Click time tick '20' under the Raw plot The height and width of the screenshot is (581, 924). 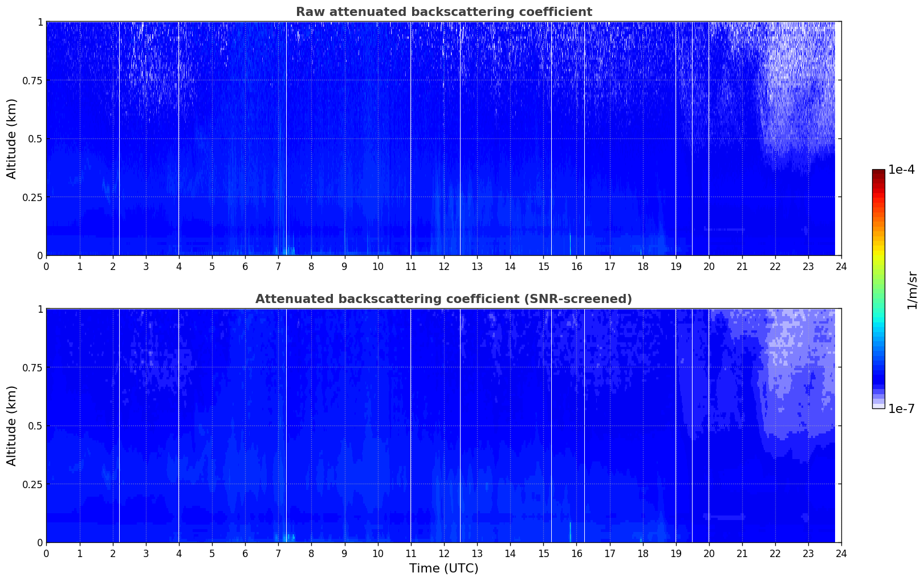(709, 266)
